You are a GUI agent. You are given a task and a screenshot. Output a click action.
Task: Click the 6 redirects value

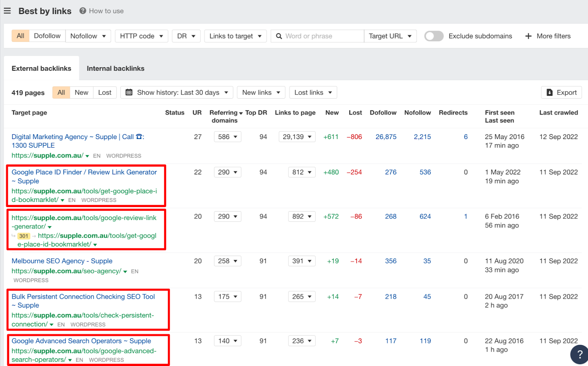(466, 137)
